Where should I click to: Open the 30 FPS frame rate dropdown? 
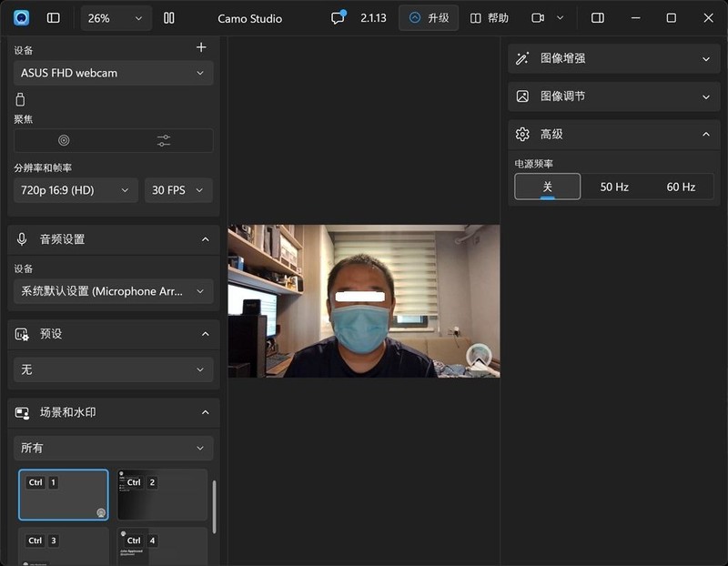tap(178, 190)
